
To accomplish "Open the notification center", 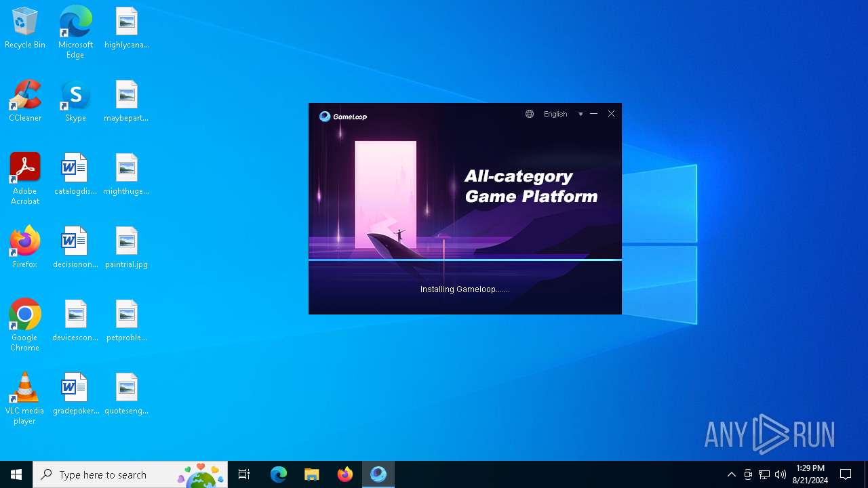I will (846, 474).
